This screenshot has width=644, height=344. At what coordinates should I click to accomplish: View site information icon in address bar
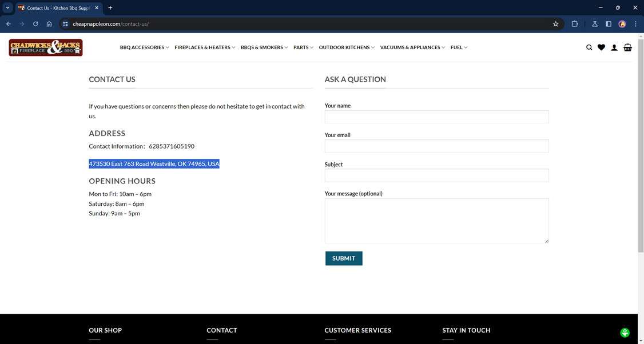pos(65,24)
